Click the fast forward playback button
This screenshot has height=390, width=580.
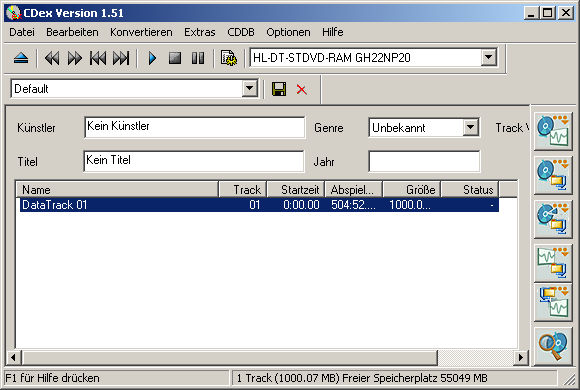pyautogui.click(x=75, y=58)
